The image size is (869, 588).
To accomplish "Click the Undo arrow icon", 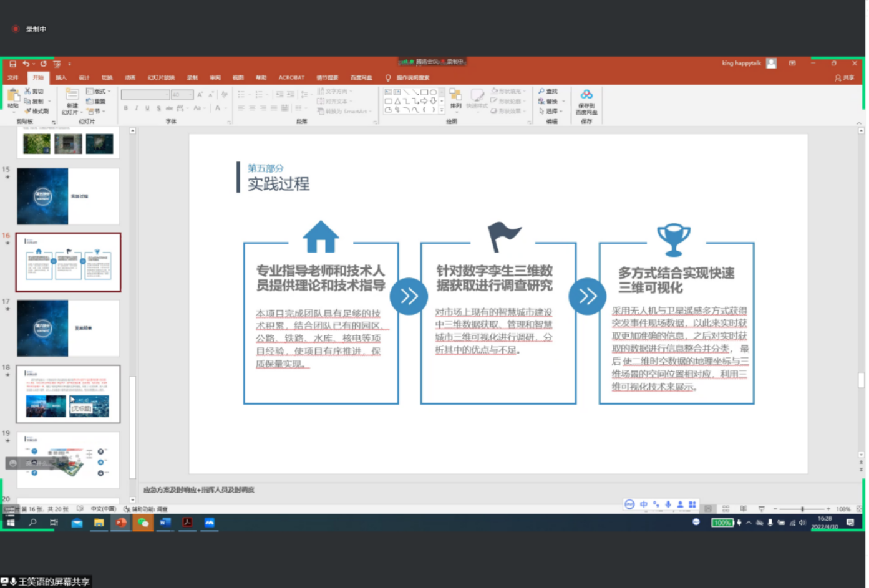I will (26, 64).
